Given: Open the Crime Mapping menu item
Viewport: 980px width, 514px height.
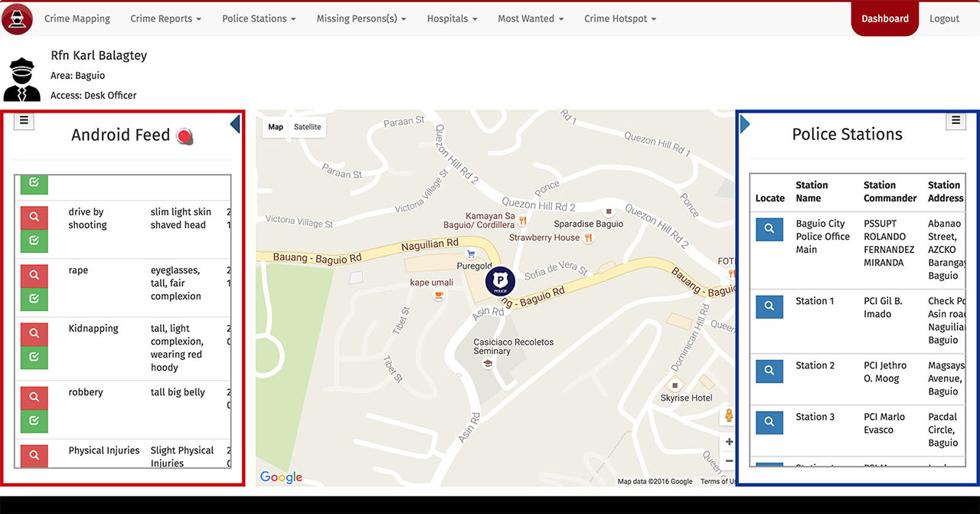Looking at the screenshot, I should 77,18.
